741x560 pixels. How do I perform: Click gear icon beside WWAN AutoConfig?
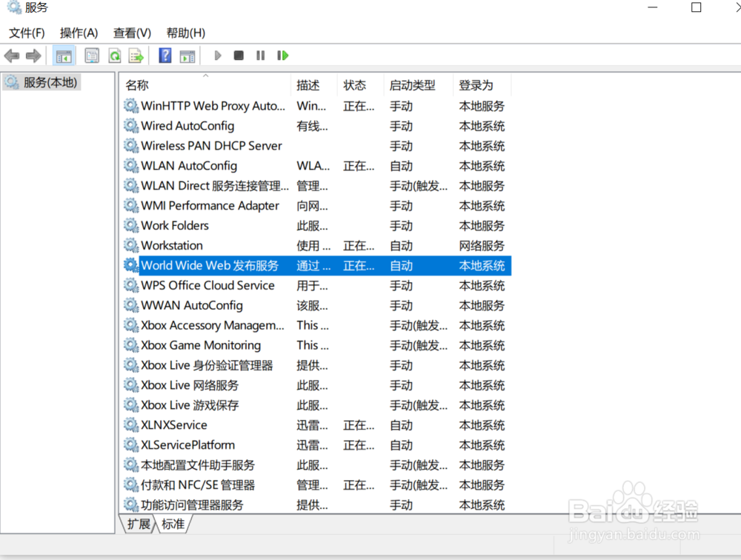131,304
